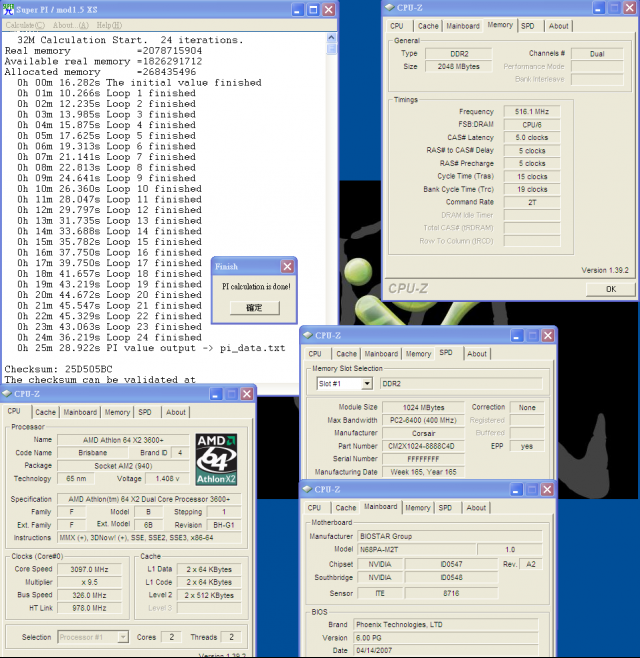Switch to Cache tab in Memory window

[x=428, y=26]
